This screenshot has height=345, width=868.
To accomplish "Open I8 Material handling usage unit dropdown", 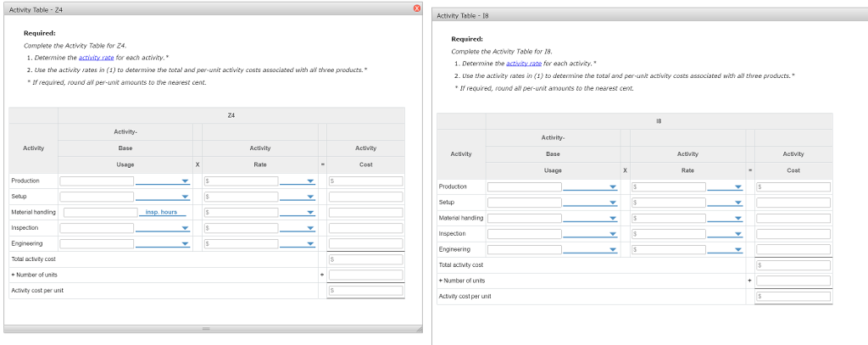I will (590, 218).
